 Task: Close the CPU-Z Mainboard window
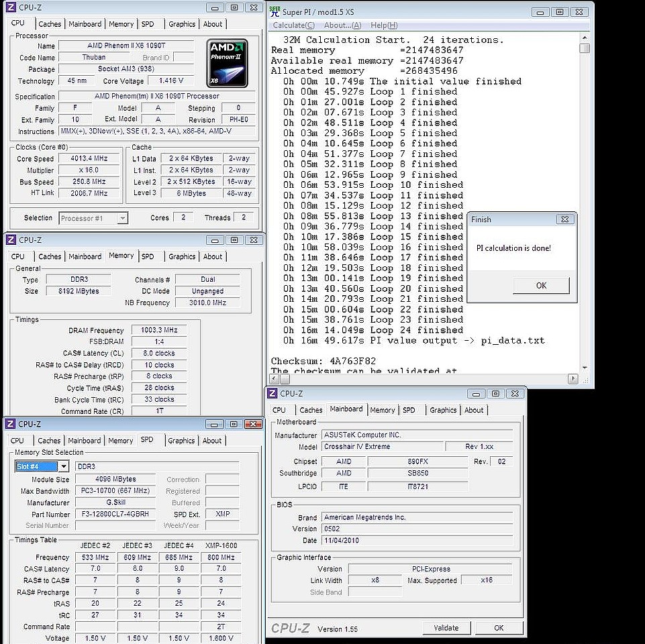coord(515,394)
